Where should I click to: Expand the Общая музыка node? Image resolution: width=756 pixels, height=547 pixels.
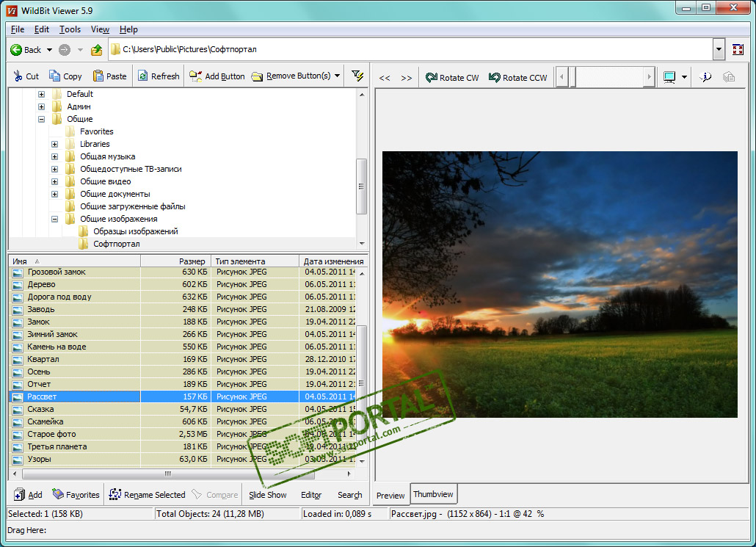click(x=54, y=157)
